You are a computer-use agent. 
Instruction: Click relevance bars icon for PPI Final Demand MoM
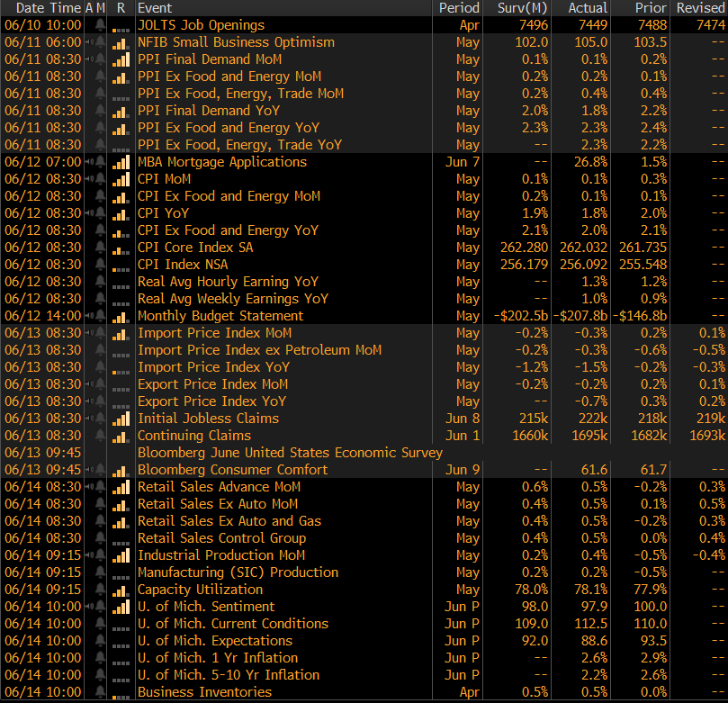click(121, 59)
